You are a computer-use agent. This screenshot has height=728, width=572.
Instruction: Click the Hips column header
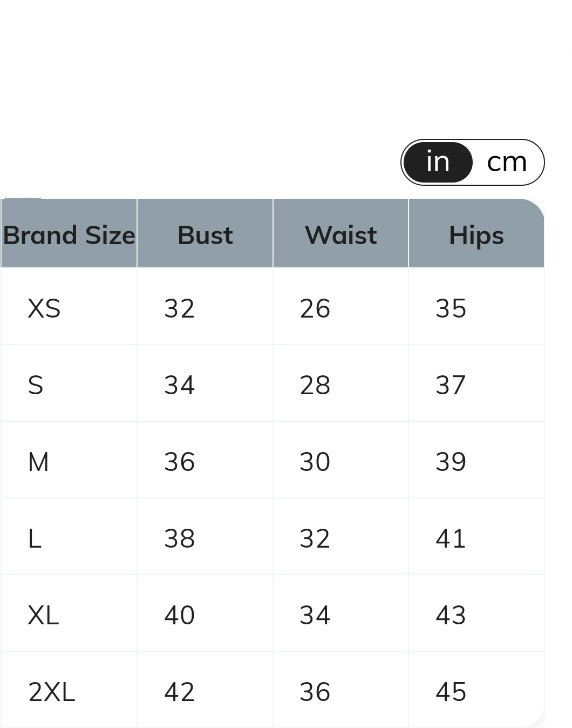pos(476,236)
